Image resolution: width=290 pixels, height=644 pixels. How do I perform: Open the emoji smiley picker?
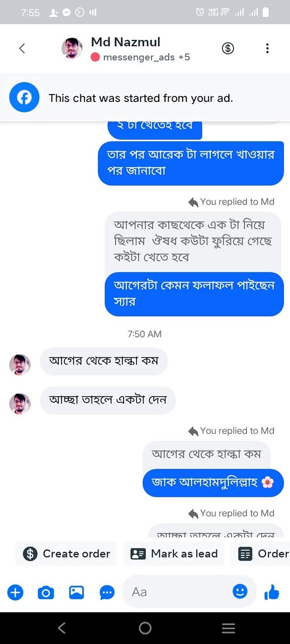pyautogui.click(x=240, y=591)
